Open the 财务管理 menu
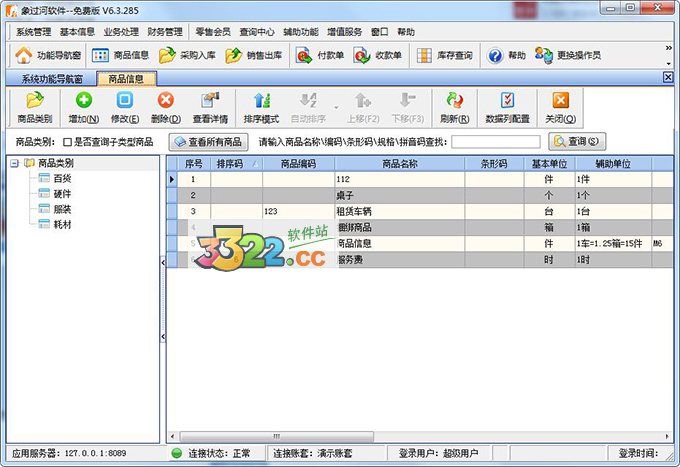The image size is (680, 467). tap(165, 32)
